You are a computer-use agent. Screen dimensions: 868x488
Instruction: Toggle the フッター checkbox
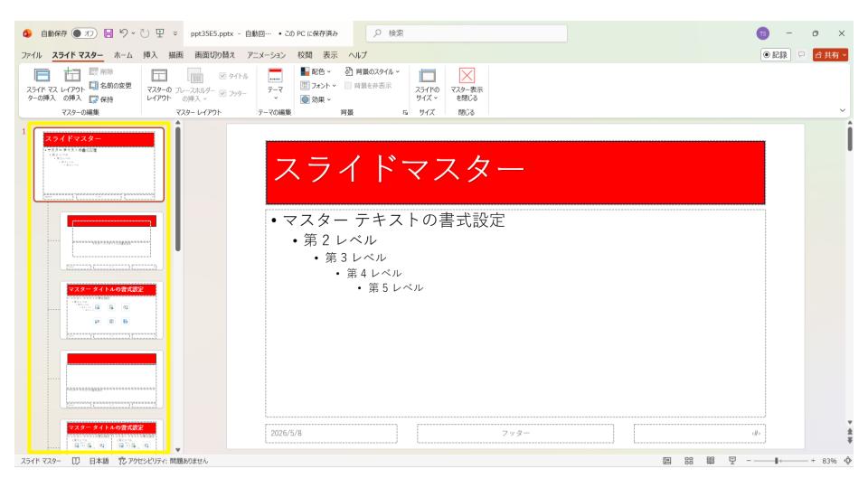(x=233, y=93)
